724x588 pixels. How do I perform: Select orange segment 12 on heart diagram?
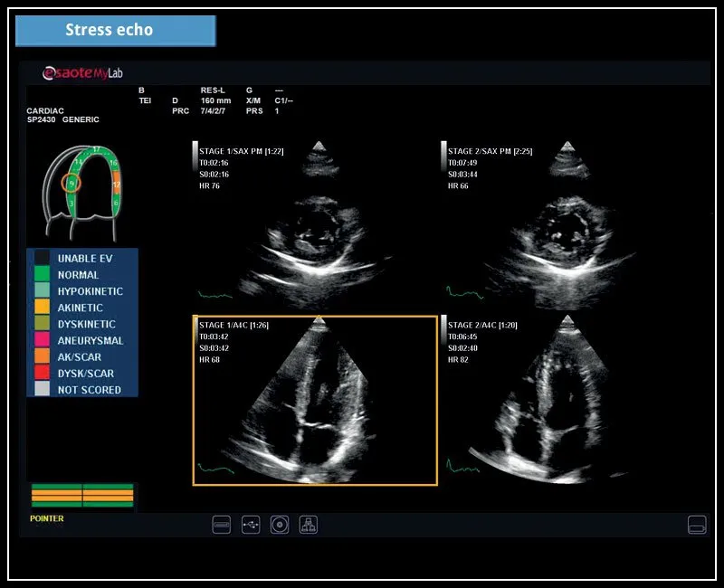point(116,185)
